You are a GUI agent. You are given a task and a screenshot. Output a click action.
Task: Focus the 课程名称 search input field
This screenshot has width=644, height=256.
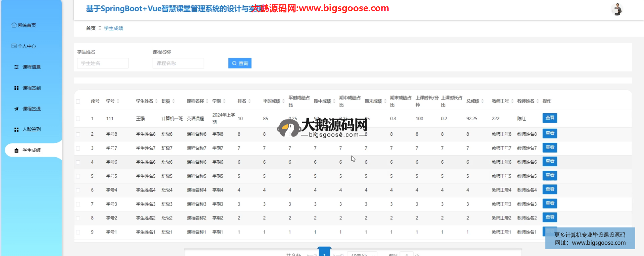(178, 63)
